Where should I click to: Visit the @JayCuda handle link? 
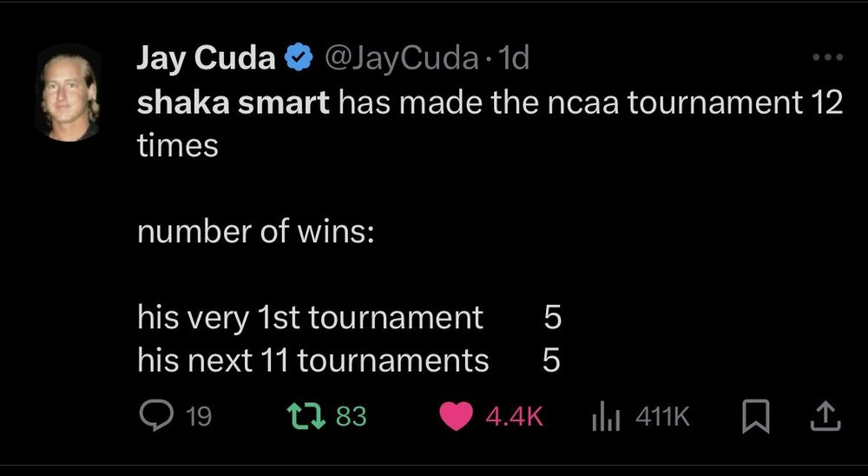pyautogui.click(x=399, y=59)
